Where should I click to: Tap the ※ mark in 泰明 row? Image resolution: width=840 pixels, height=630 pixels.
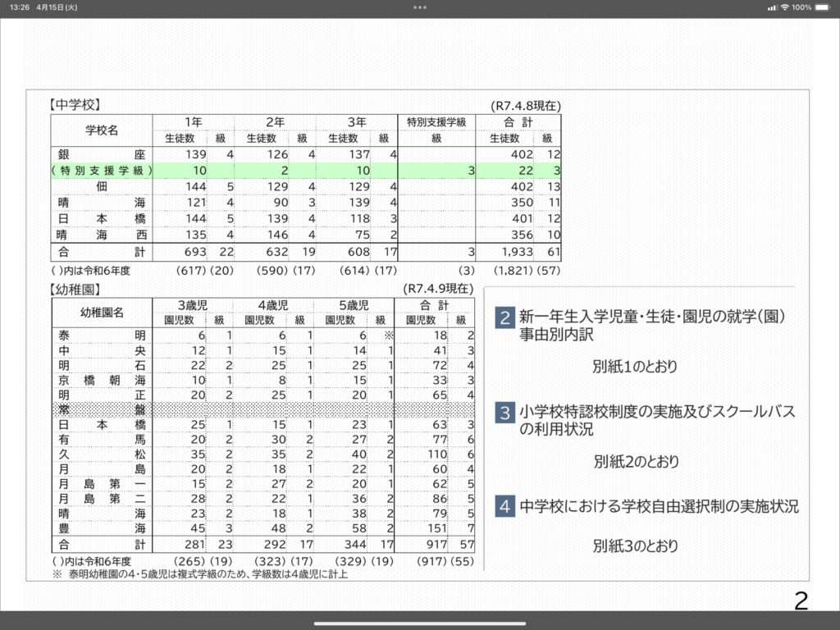click(x=389, y=336)
